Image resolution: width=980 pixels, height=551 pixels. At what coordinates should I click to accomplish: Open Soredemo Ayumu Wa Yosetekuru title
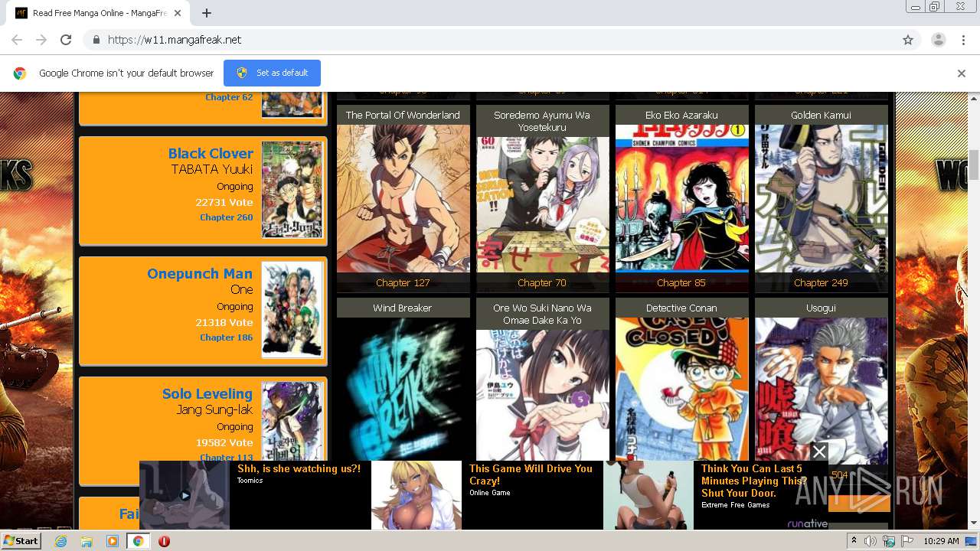coord(542,121)
